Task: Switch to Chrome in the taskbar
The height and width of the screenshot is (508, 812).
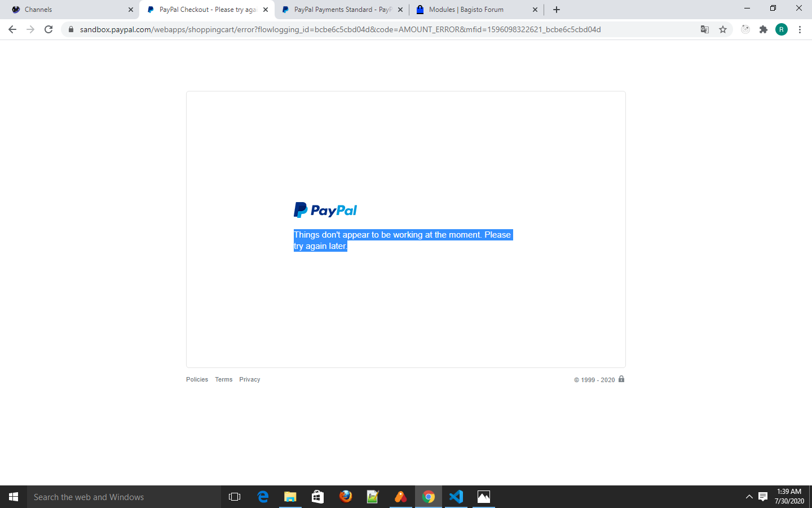Action: click(x=429, y=497)
